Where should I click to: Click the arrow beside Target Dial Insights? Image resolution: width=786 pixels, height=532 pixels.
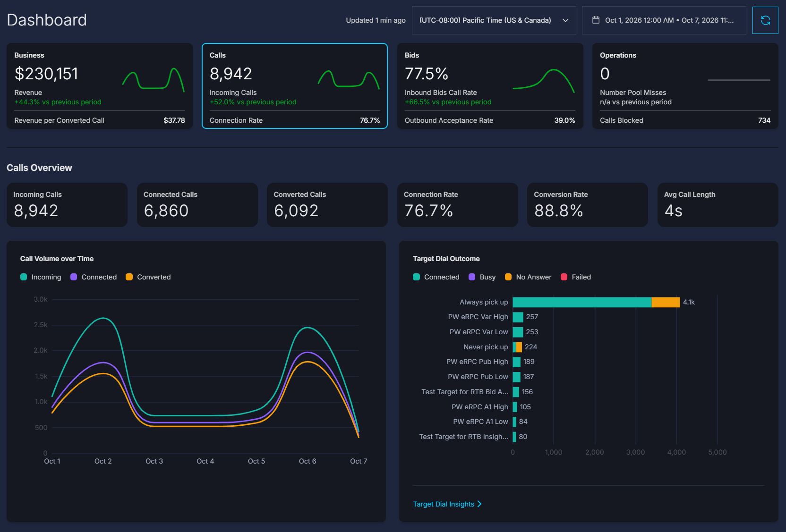[x=479, y=504]
